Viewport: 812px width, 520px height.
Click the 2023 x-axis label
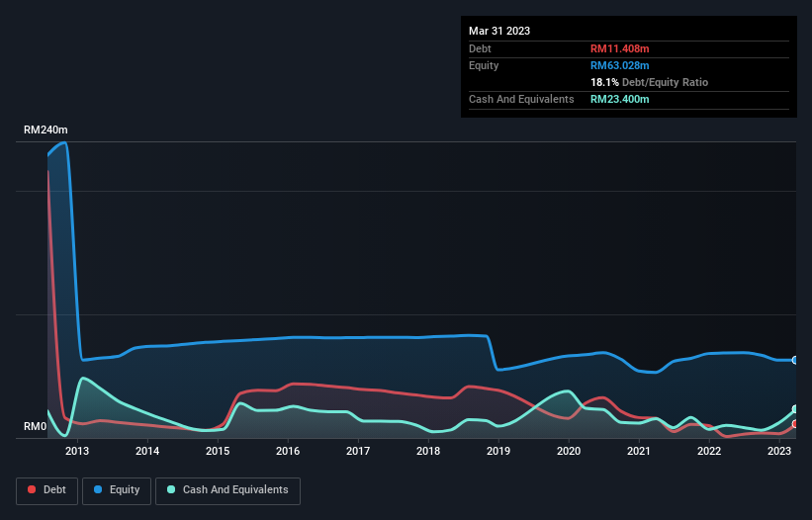(778, 451)
